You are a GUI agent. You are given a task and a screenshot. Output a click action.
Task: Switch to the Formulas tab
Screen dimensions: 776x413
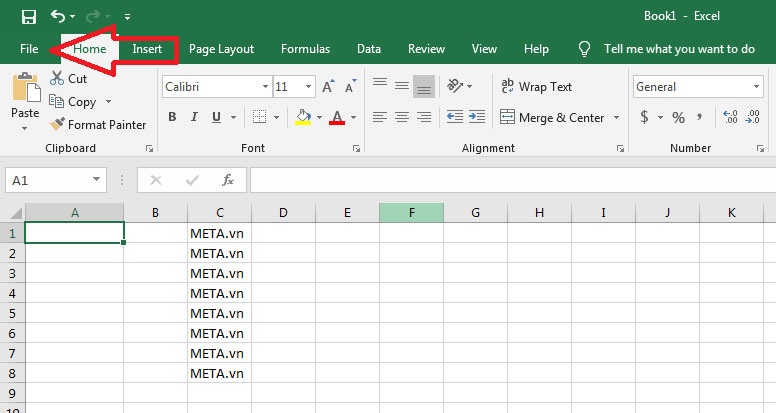coord(305,48)
